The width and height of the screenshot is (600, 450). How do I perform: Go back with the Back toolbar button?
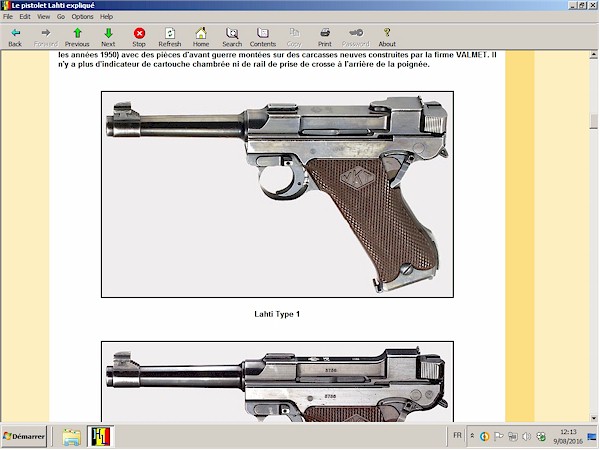pyautogui.click(x=15, y=37)
